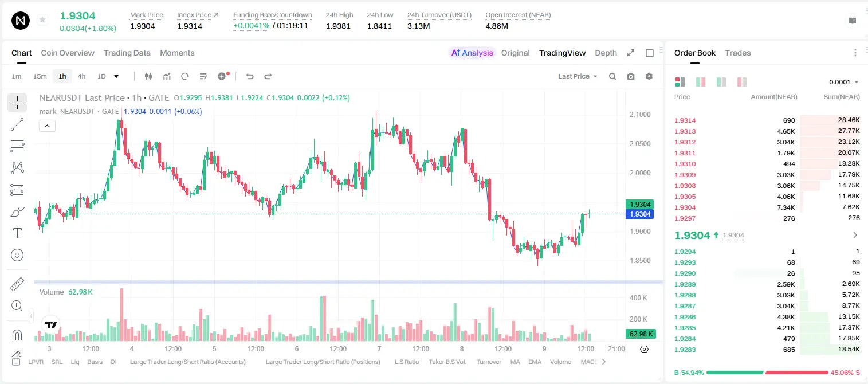This screenshot has height=384, width=868.
Task: Open chart settings gear icon
Action: pyautogui.click(x=649, y=76)
